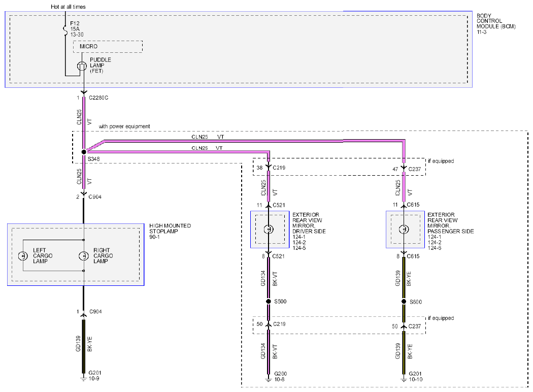This screenshot has width=533, height=392.
Task: Click the 'S600' splice label
Action: (x=416, y=302)
